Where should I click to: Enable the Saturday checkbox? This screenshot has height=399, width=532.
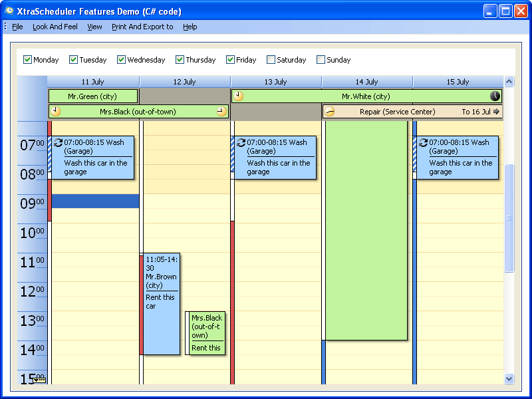pos(271,60)
